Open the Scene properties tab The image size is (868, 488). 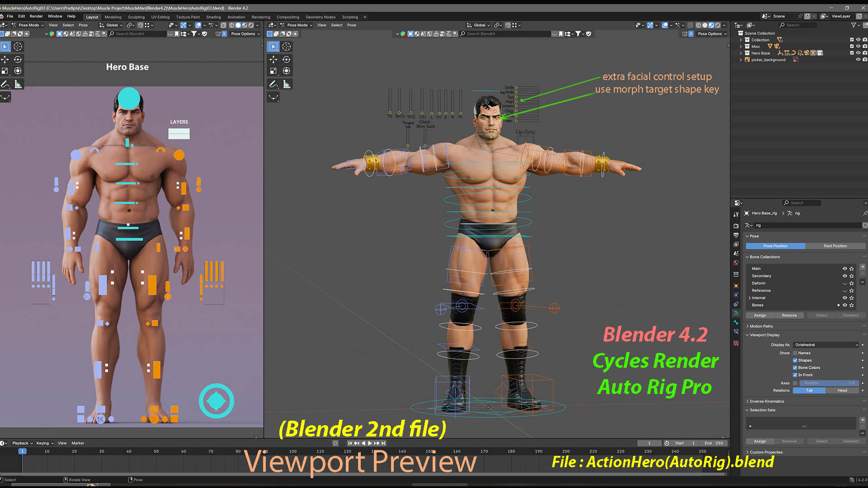(736, 253)
